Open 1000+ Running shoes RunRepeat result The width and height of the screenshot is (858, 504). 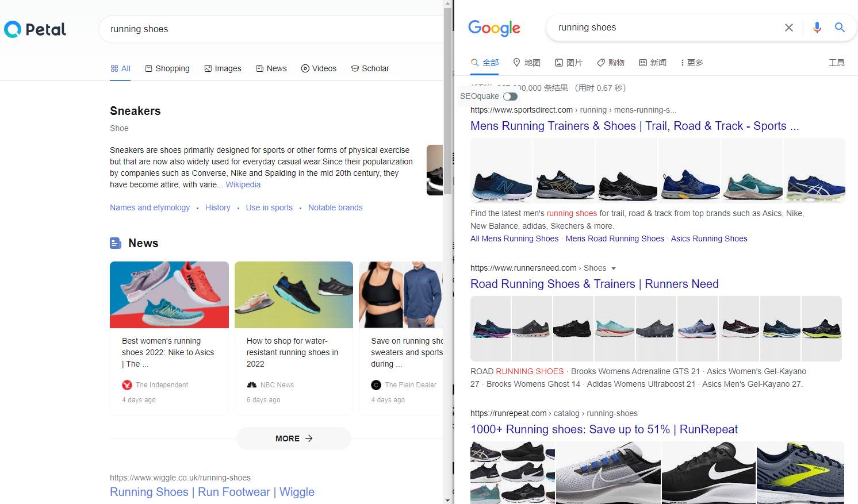604,429
